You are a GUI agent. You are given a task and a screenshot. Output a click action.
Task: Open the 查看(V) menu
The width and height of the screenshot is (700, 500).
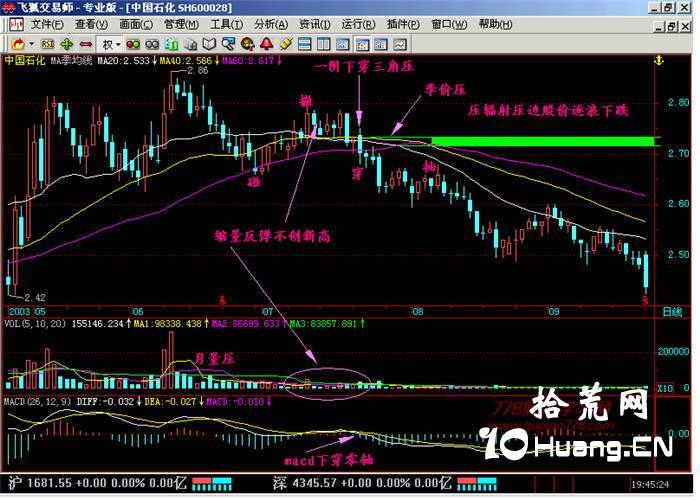(x=92, y=25)
